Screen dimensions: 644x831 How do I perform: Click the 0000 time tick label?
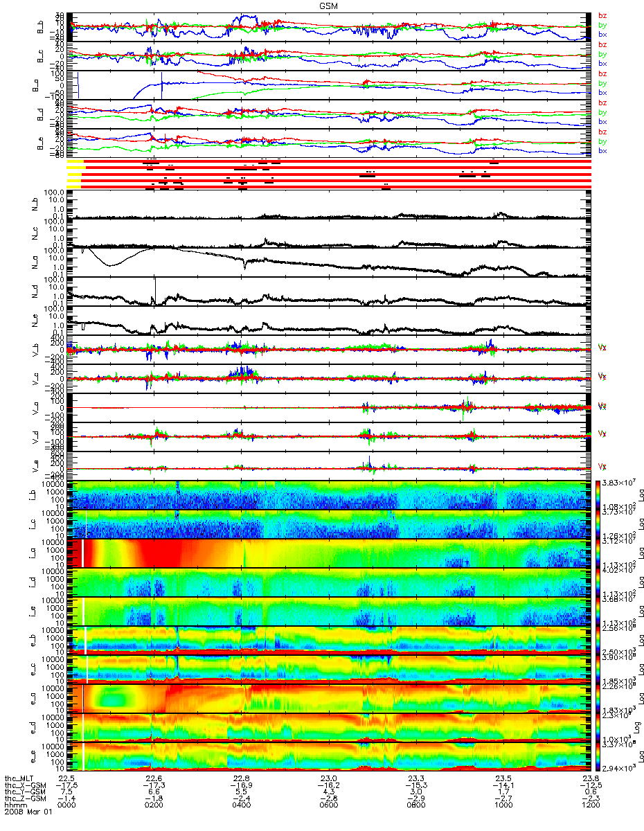pos(67,805)
